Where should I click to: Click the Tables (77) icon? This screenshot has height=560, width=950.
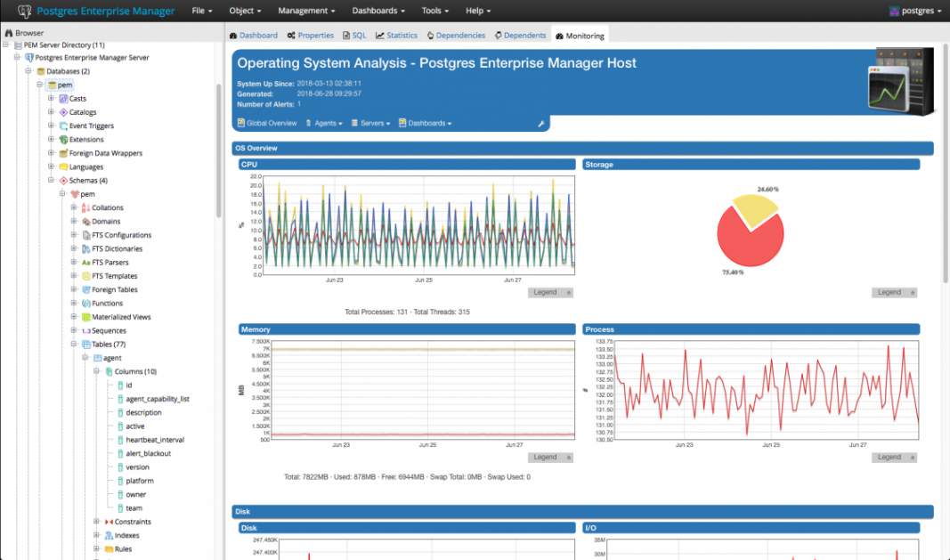click(86, 345)
